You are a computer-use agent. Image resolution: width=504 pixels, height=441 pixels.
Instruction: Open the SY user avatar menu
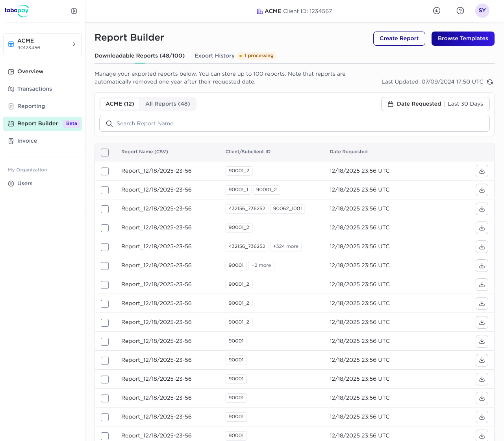(x=482, y=11)
